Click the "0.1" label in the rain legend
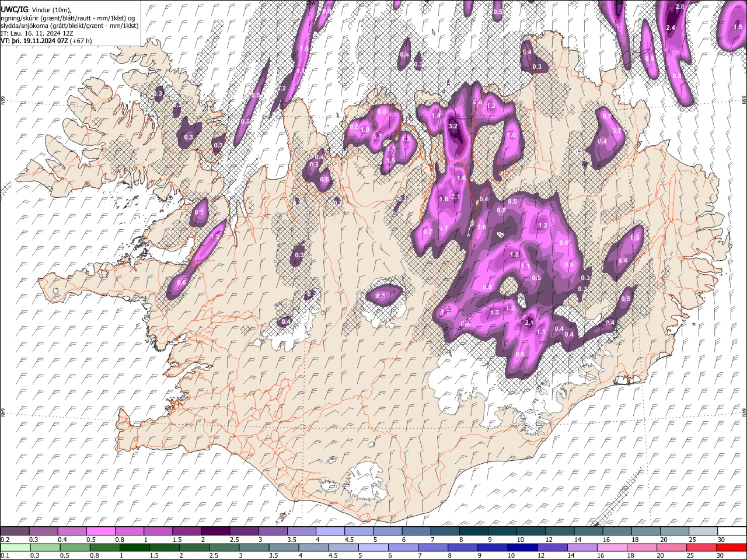Screen dimensions: 747x560 coord(5,555)
